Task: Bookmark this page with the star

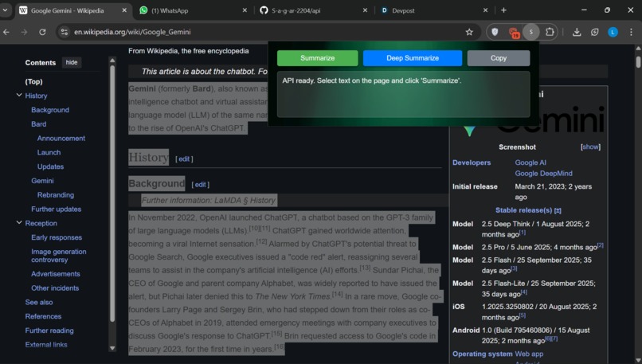Action: [x=469, y=32]
